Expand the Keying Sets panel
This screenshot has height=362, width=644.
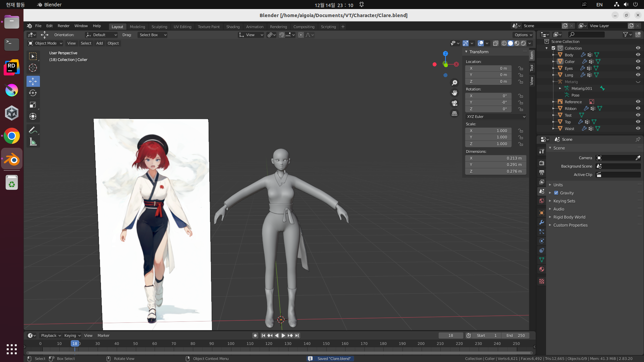564,201
